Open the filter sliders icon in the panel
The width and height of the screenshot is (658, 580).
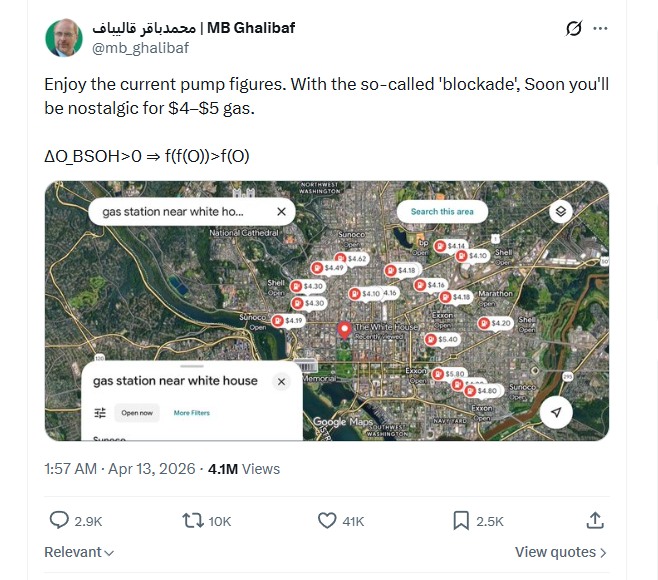click(100, 413)
